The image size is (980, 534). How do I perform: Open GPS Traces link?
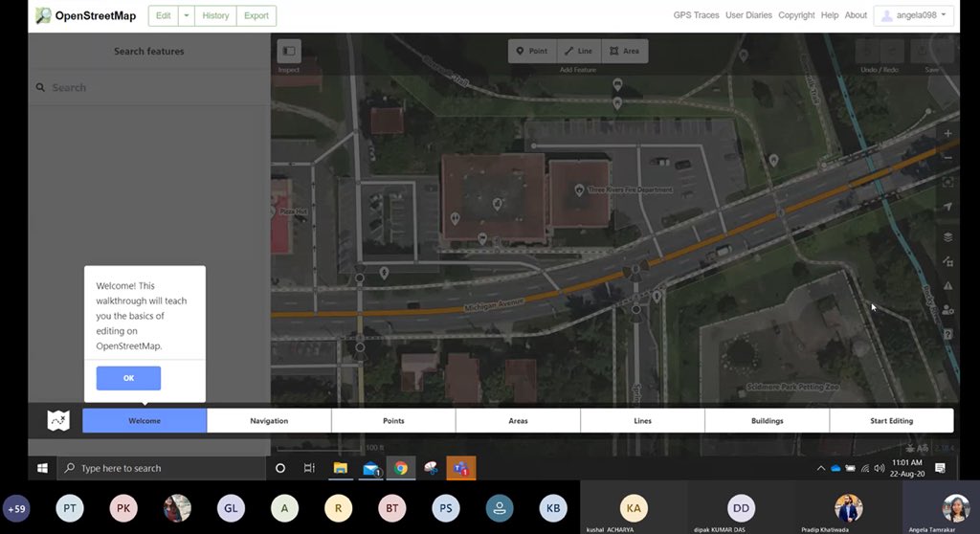(697, 15)
